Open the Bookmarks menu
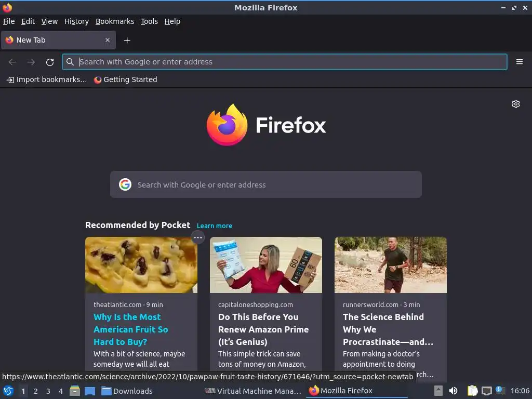The image size is (532, 399). coord(115,21)
